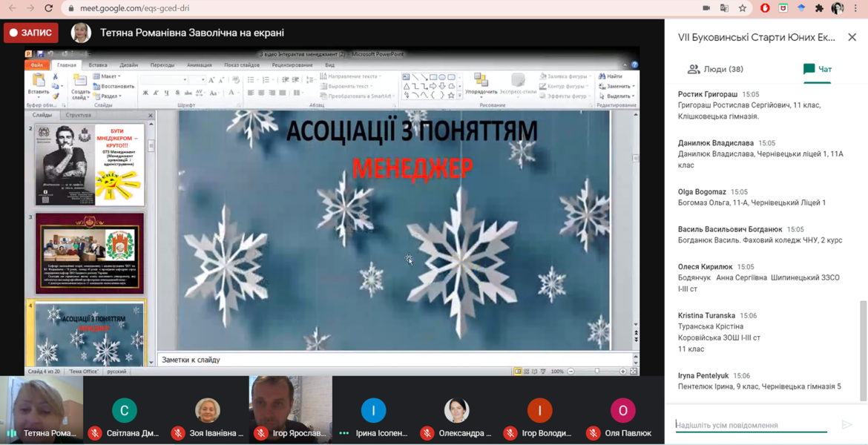
Task: Click the Показ слайдов ribbon tab
Action: coord(242,65)
